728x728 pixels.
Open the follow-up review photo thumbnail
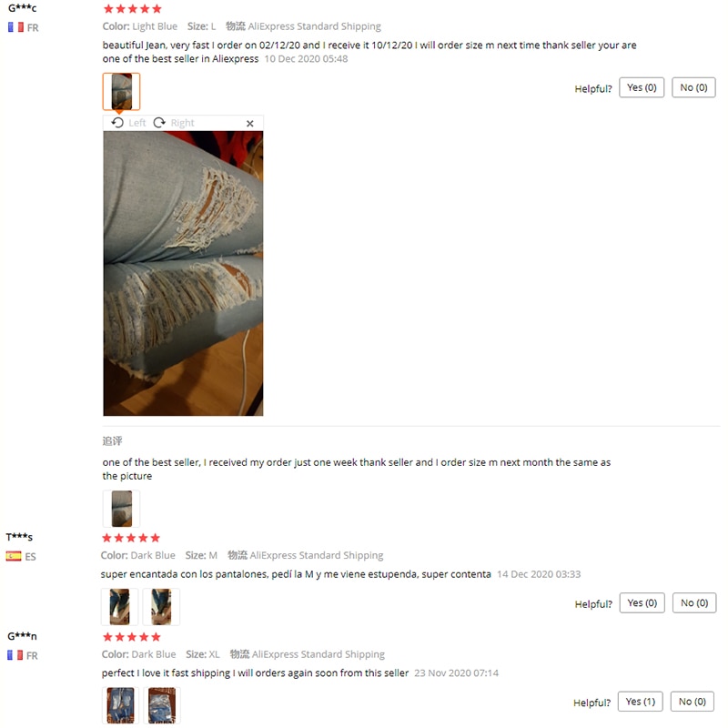121,509
